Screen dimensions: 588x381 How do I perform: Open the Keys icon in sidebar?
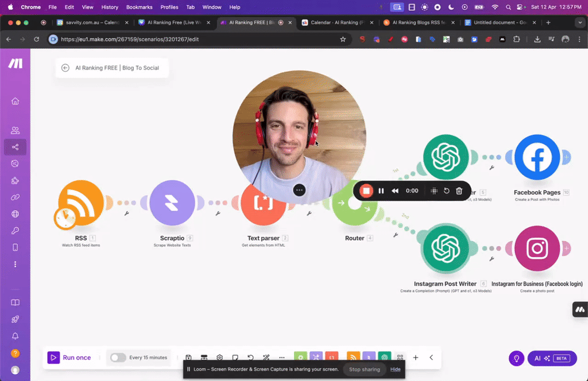[15, 231]
